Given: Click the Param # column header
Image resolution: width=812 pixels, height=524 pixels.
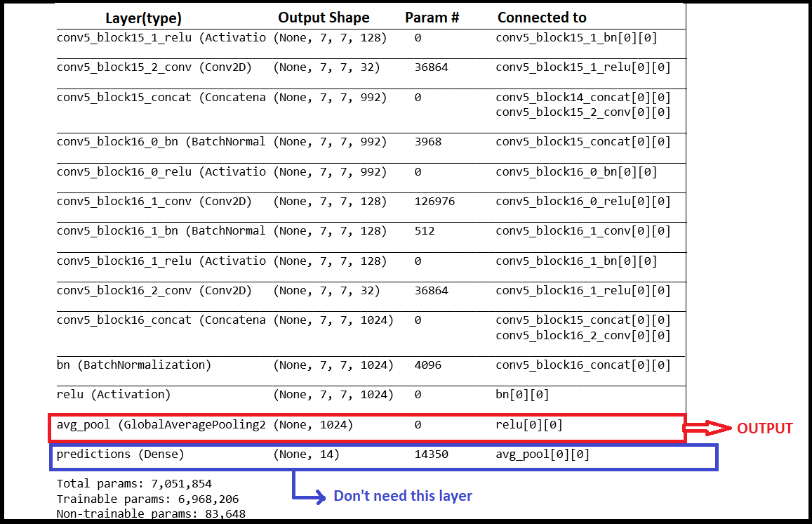Looking at the screenshot, I should click(432, 18).
